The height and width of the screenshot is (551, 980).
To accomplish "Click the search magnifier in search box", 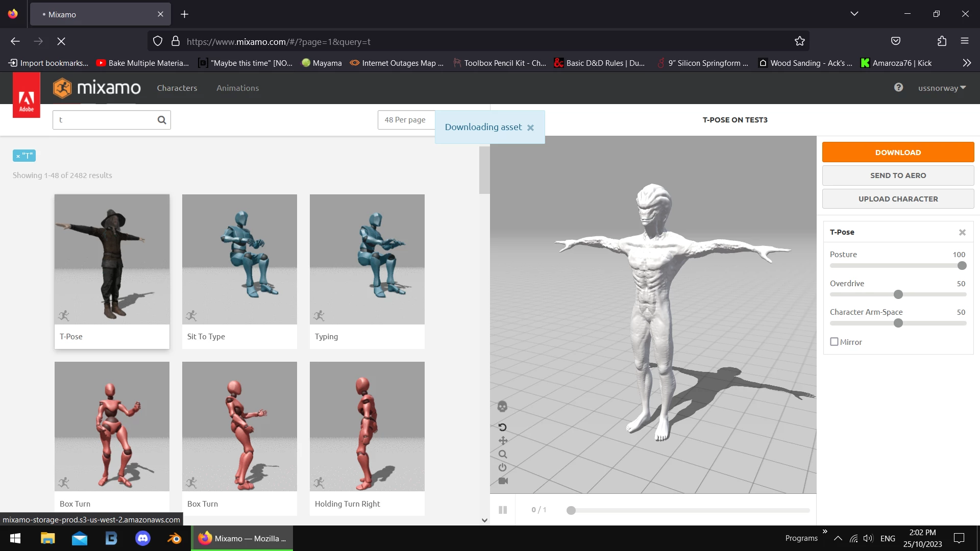I will click(x=162, y=120).
